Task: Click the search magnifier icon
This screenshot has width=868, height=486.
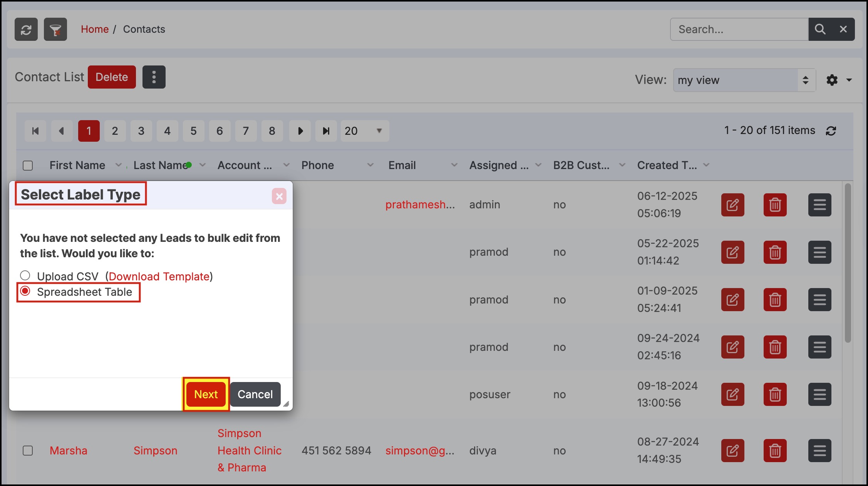Action: coord(820,29)
